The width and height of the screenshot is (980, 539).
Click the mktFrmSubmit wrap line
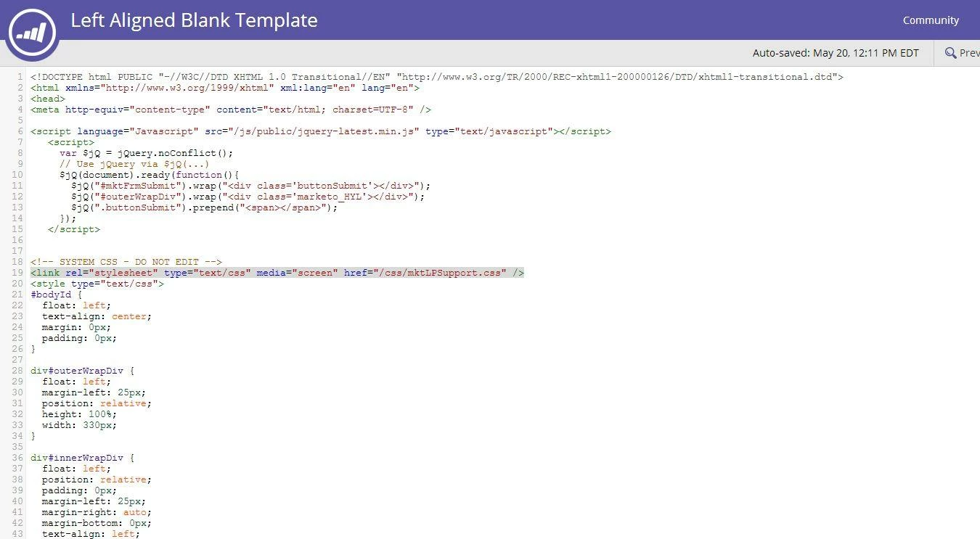point(251,186)
